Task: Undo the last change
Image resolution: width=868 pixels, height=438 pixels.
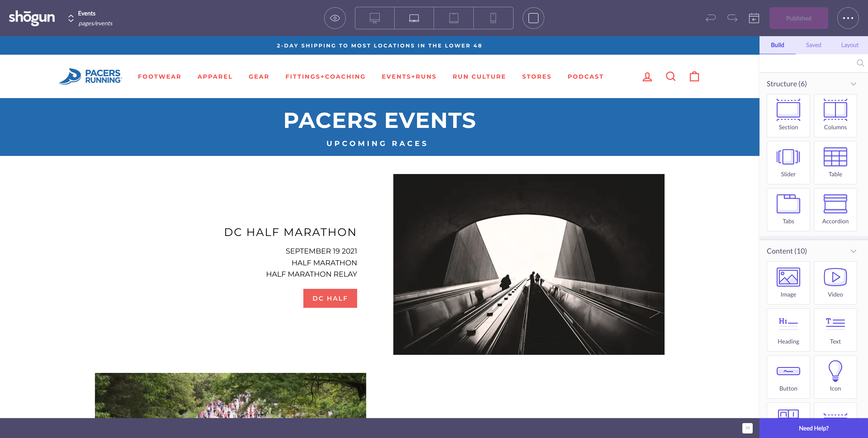Action: [x=711, y=18]
